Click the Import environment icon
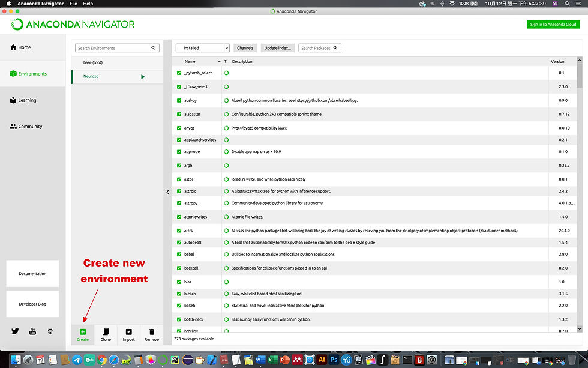The height and width of the screenshot is (368, 588). click(128, 331)
